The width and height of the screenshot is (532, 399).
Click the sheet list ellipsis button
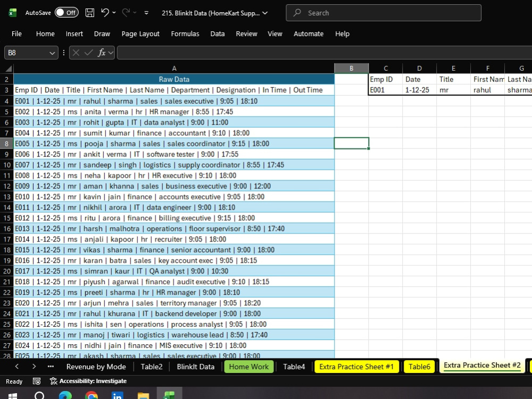coord(51,367)
